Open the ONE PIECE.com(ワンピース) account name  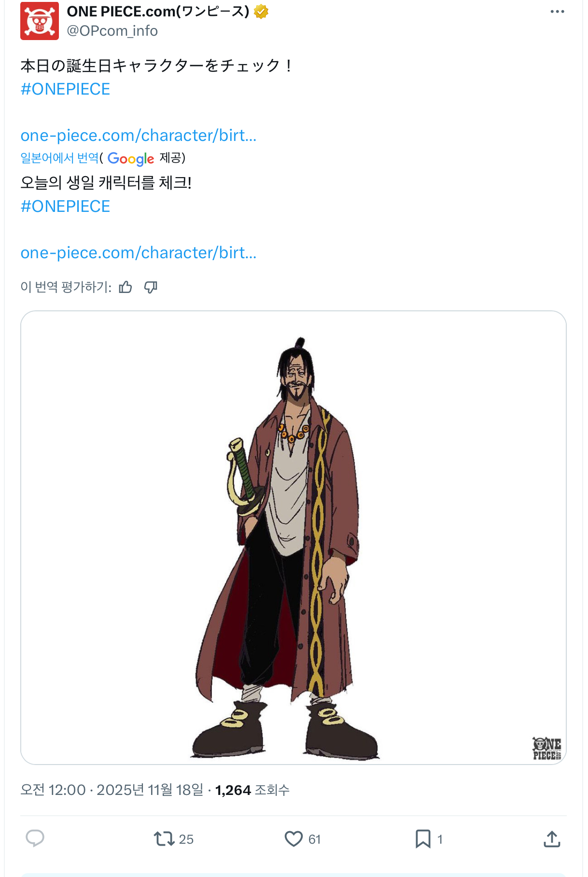point(158,11)
